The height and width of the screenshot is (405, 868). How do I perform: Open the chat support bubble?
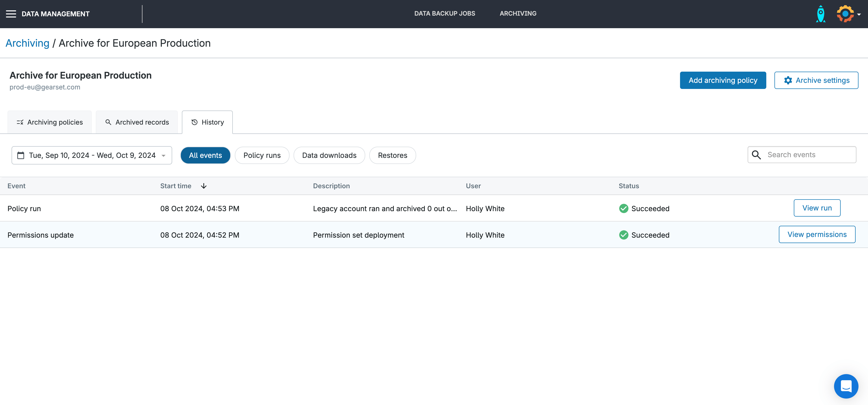(x=846, y=386)
